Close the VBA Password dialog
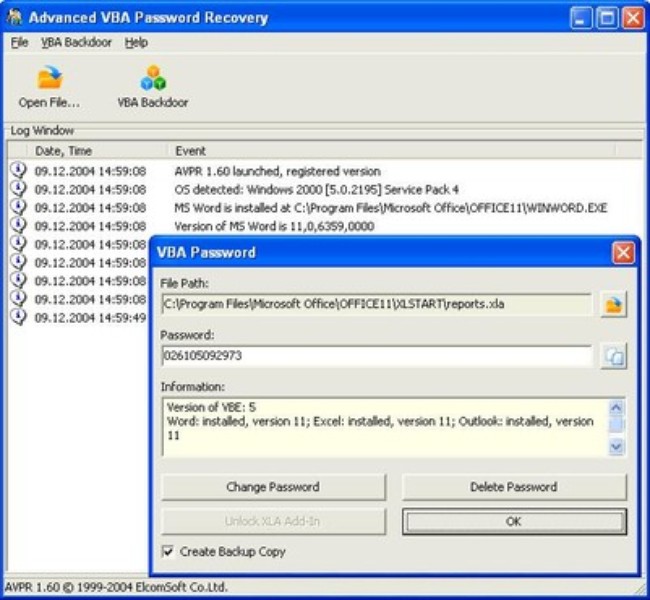The width and height of the screenshot is (650, 600). pos(623,252)
